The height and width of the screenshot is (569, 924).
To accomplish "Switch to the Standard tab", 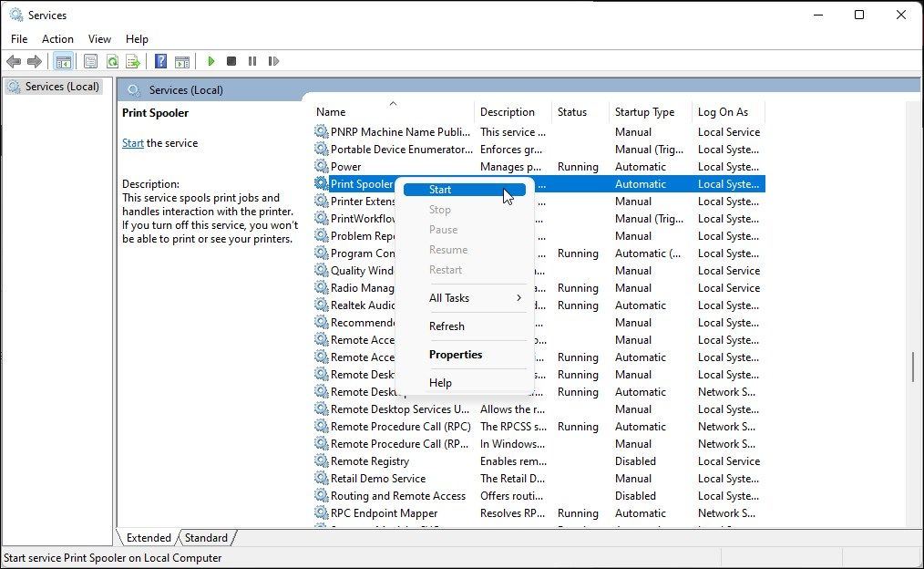I will click(x=206, y=537).
